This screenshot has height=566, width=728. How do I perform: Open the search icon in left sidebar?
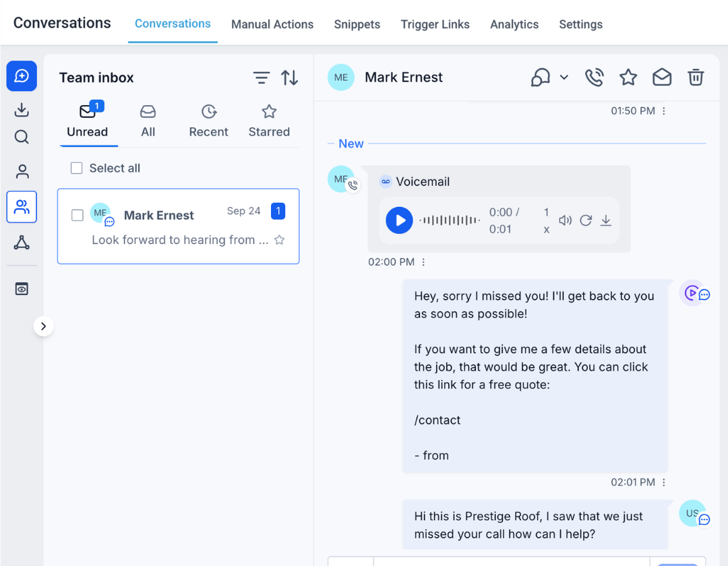click(22, 137)
